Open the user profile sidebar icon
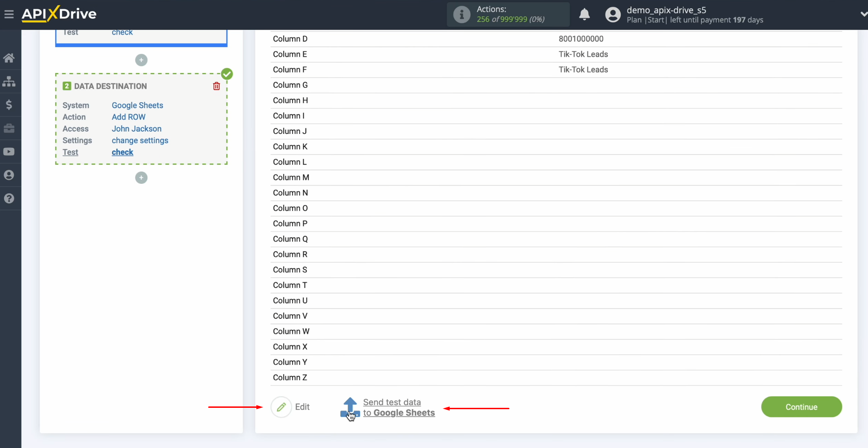The height and width of the screenshot is (448, 868). click(x=9, y=175)
